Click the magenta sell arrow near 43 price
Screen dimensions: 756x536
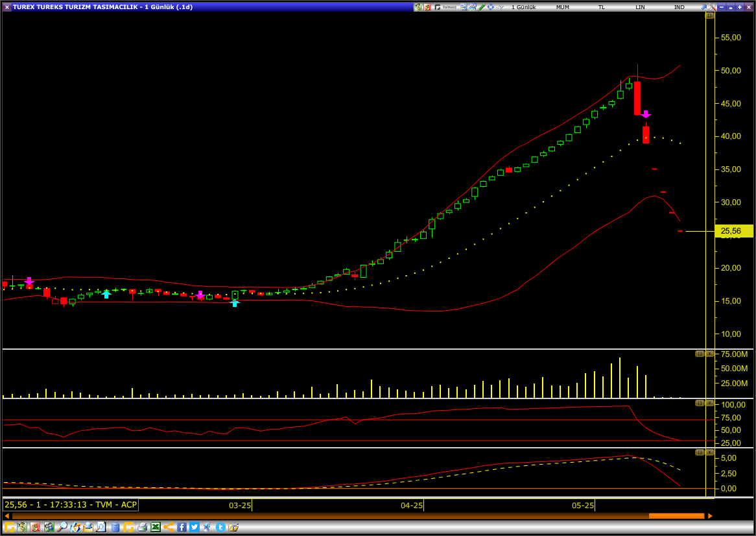pos(646,114)
